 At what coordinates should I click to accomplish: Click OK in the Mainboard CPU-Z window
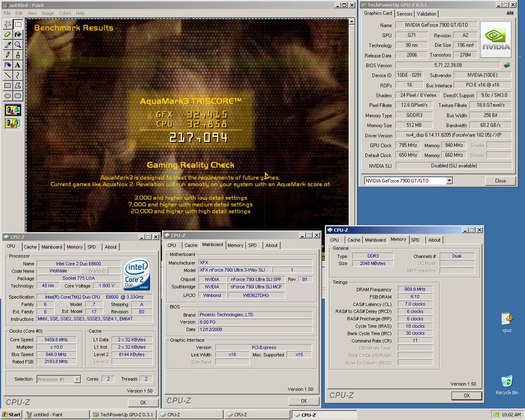pos(304,401)
